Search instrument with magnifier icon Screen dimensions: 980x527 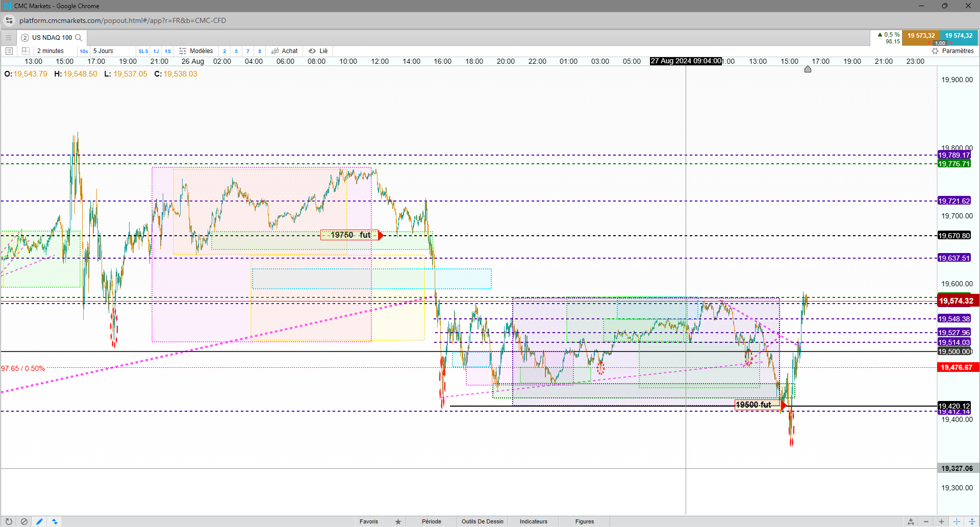[x=79, y=38]
